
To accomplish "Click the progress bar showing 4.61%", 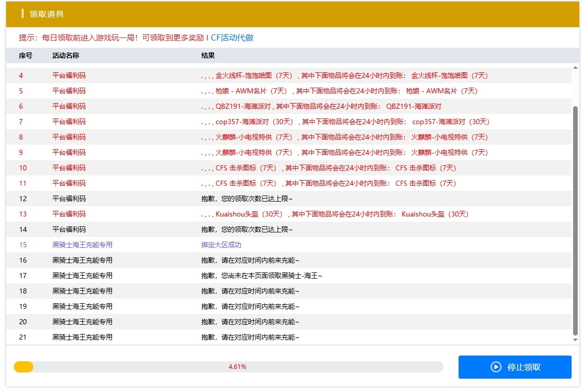I will point(231,367).
